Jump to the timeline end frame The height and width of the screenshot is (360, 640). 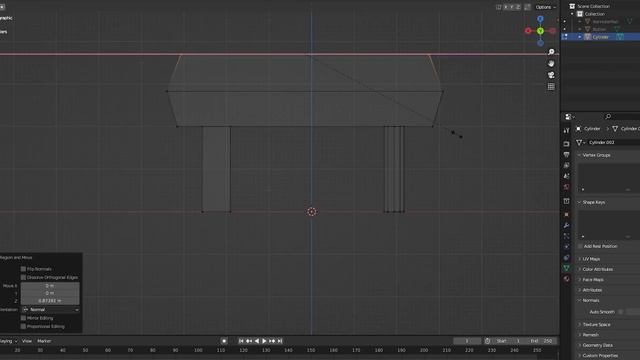click(280, 341)
